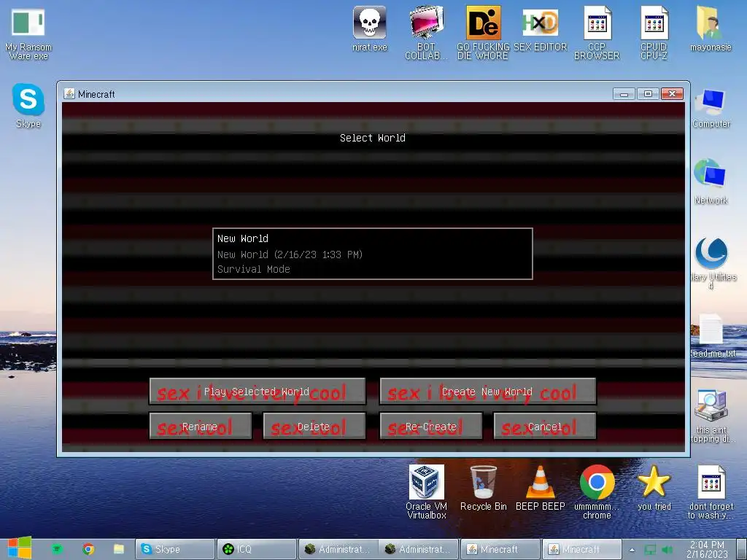Click the pinned Chrome icon on the taskbar
Viewport: 747px width, 560px height.
(88, 549)
